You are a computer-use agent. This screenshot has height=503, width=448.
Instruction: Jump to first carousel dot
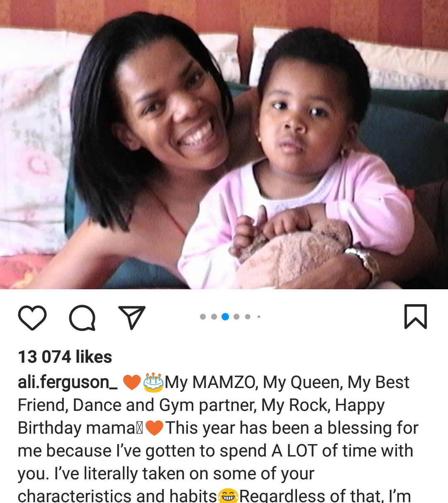[x=203, y=317]
